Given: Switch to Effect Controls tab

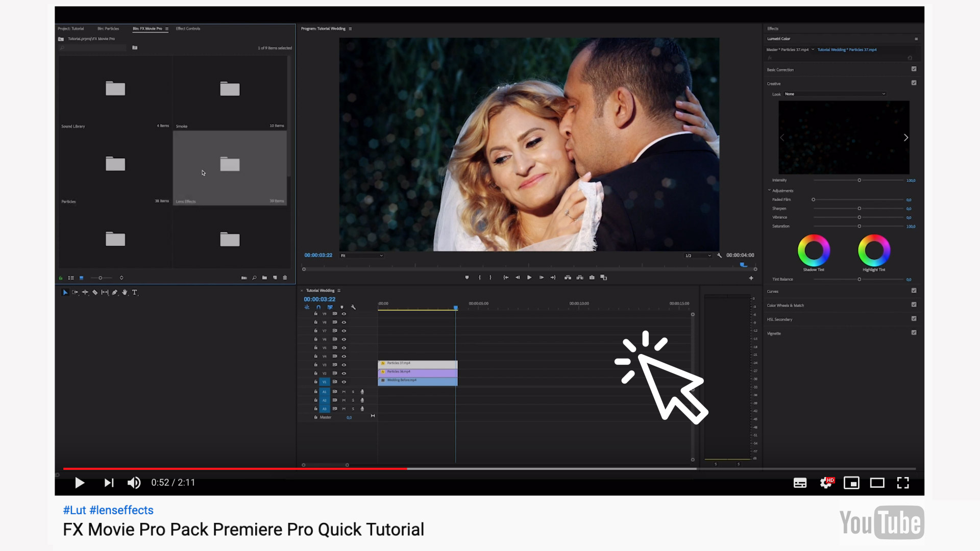Looking at the screenshot, I should 188,29.
